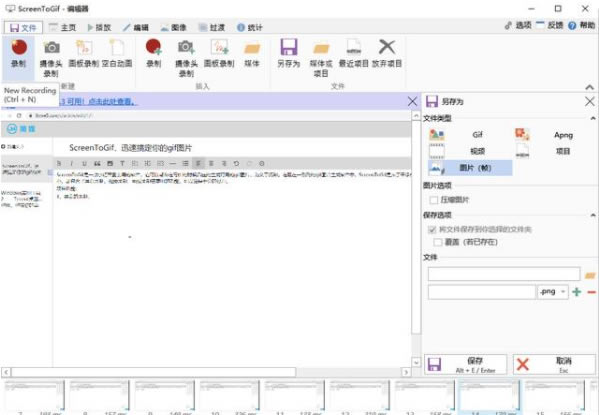Select frame 7 thumbnail in timeline

34,397
